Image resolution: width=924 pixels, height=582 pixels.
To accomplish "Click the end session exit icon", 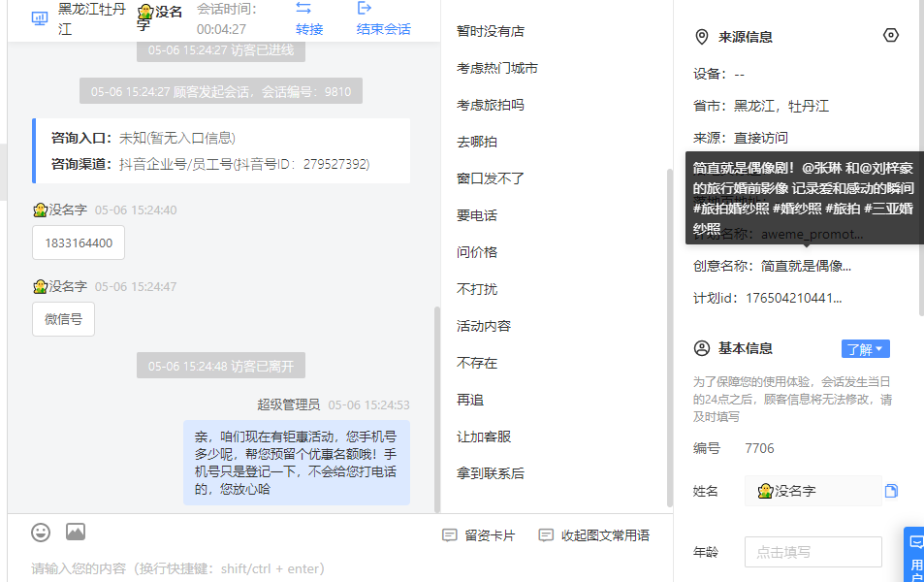I will tap(365, 8).
